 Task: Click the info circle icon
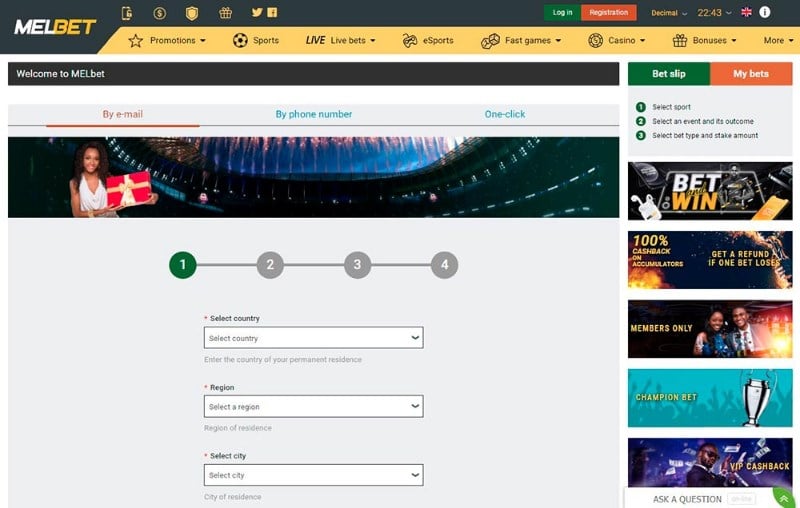click(765, 12)
